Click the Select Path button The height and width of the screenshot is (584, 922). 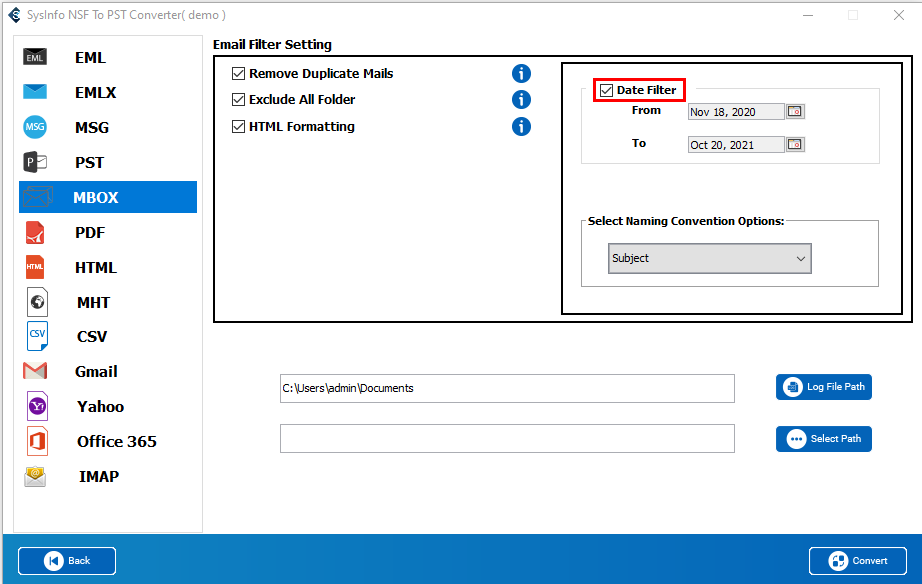coord(823,439)
